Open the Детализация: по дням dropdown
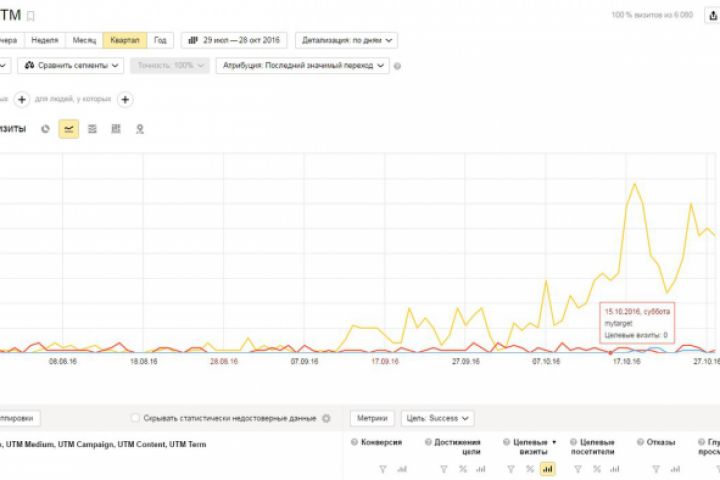The height and width of the screenshot is (480, 720). [x=346, y=40]
